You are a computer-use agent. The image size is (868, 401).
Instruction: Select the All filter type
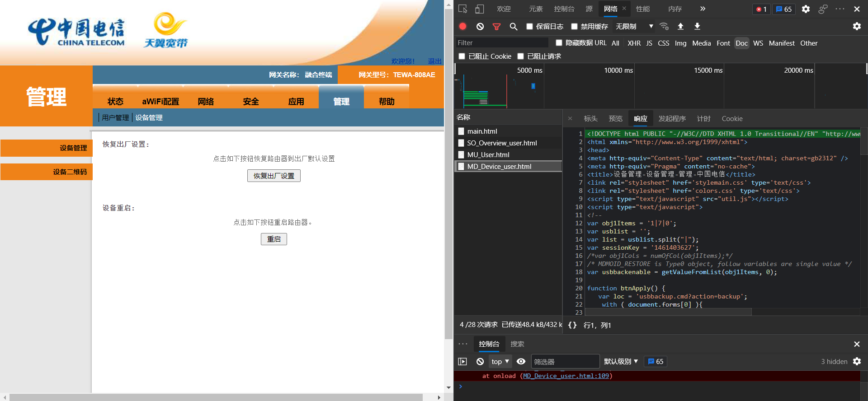click(615, 43)
